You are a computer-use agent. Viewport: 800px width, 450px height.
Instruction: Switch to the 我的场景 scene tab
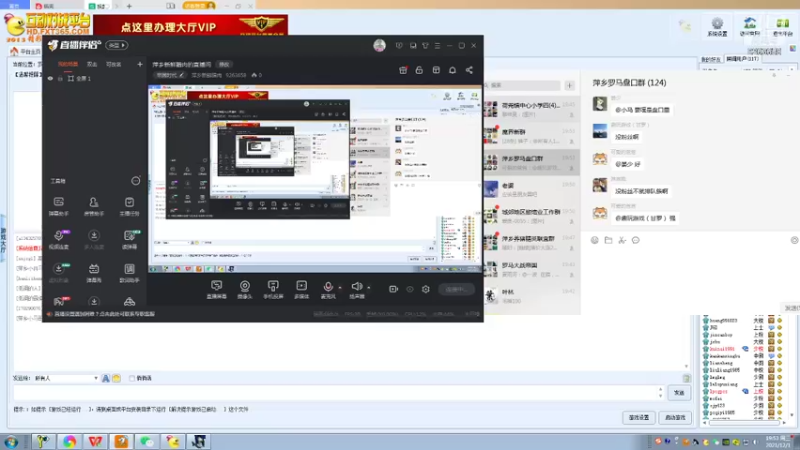tap(67, 64)
